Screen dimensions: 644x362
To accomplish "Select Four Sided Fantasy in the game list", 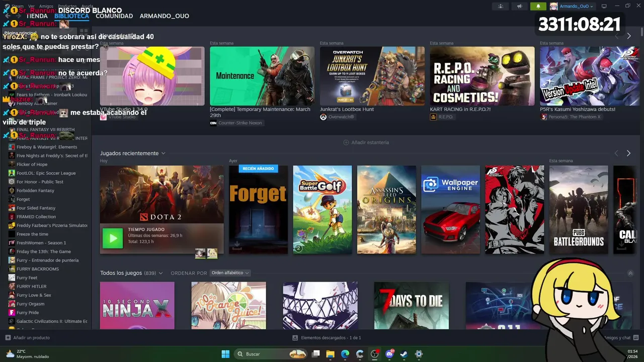I will [x=36, y=208].
